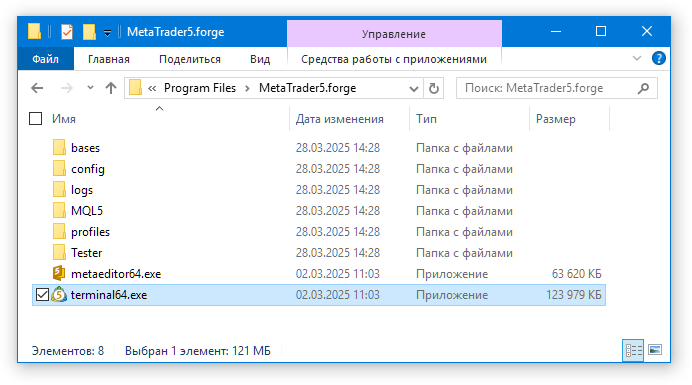692x385 pixels.
Task: Switch to the Главная tab
Action: tap(109, 59)
